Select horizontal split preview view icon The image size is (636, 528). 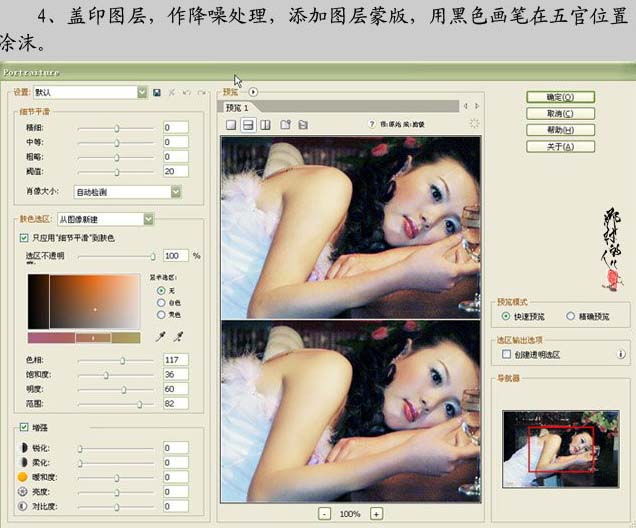pos(248,124)
